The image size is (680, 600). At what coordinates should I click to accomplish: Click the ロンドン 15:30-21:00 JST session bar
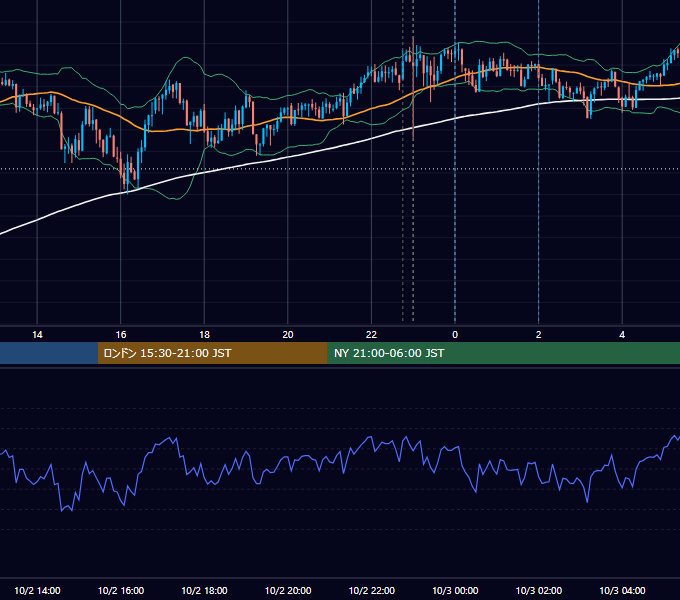(212, 353)
